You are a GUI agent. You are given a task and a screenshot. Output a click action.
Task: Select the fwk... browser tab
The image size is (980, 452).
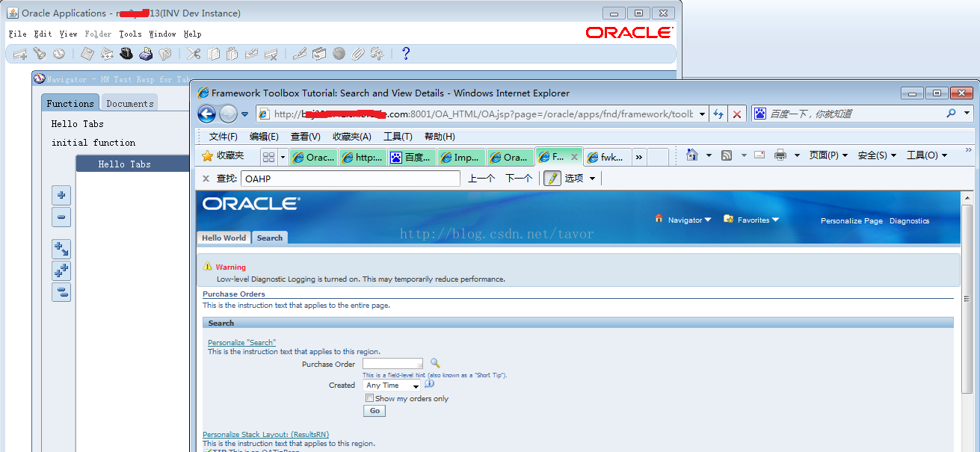pyautogui.click(x=606, y=157)
